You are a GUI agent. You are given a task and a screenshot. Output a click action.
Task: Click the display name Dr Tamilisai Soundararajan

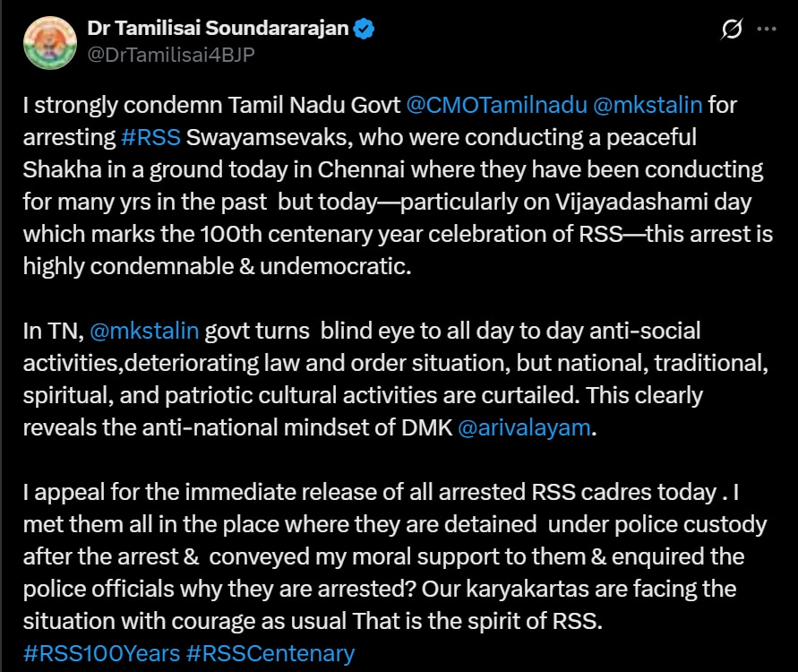click(218, 29)
